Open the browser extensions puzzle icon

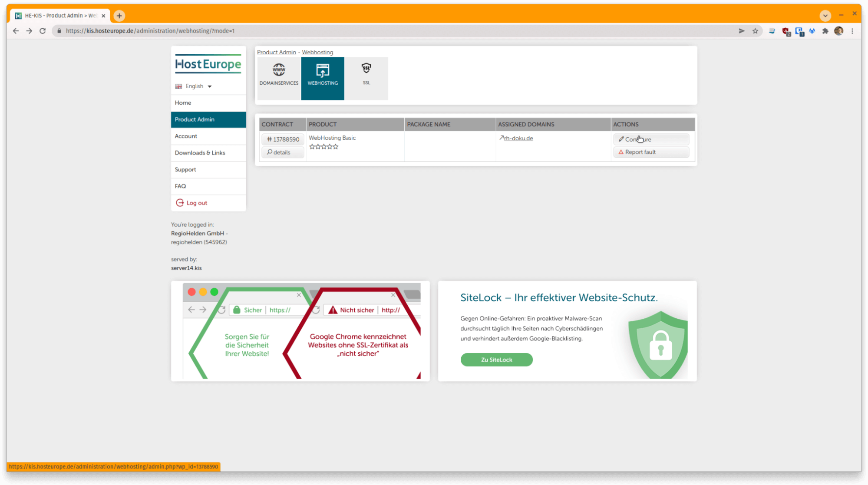coord(825,31)
